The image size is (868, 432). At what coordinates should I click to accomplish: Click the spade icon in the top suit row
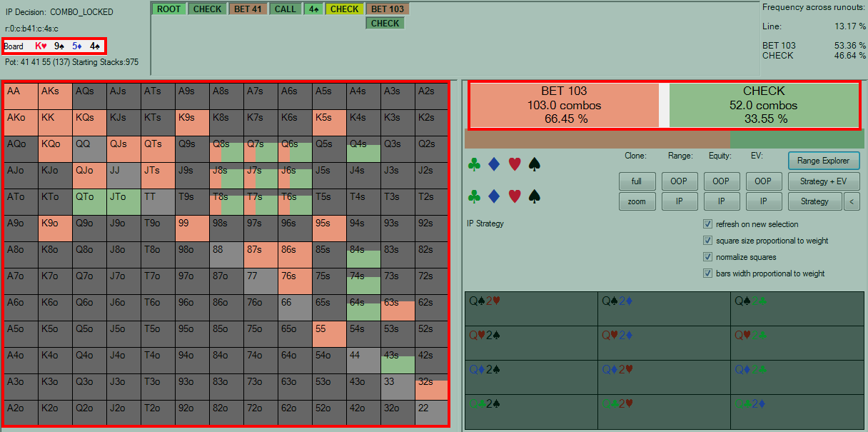pyautogui.click(x=534, y=165)
